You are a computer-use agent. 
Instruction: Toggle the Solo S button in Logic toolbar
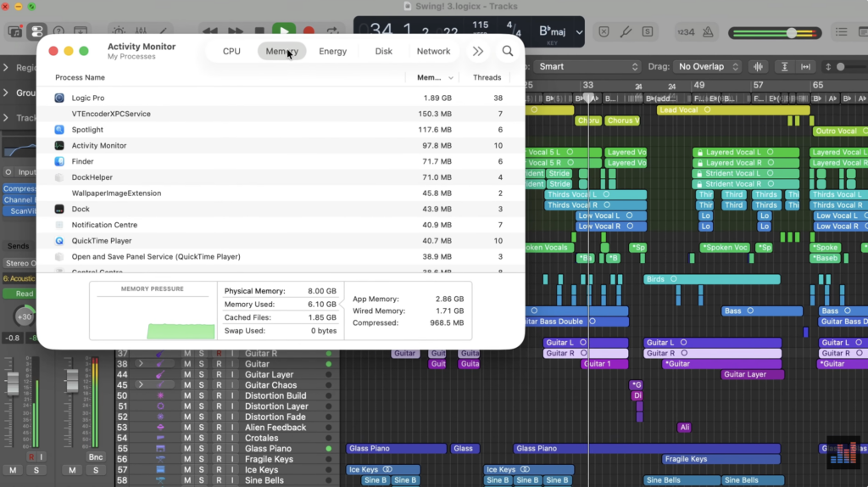pos(647,31)
